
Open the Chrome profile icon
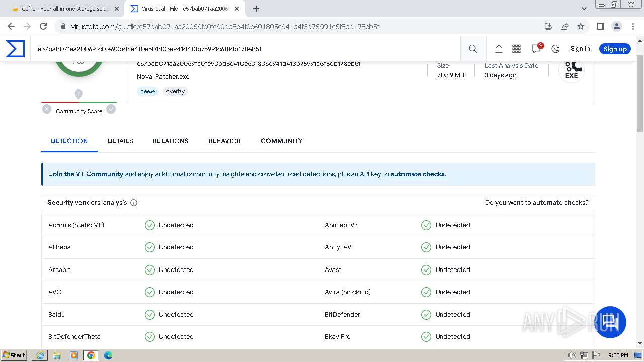[x=616, y=26]
